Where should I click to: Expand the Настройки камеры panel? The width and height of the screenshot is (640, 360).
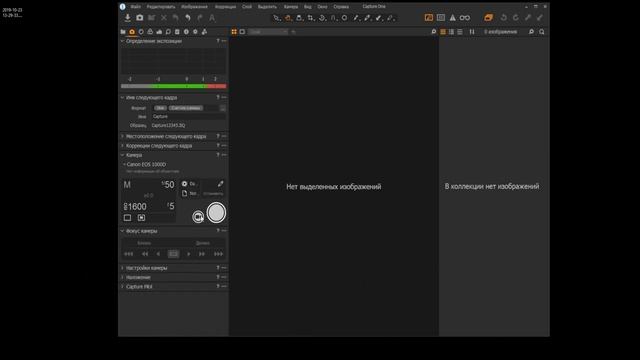(x=122, y=268)
